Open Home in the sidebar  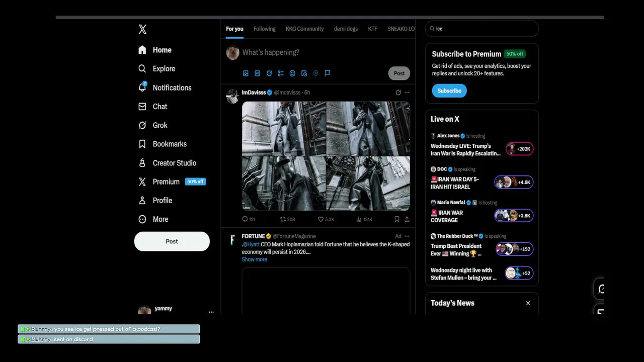155,50
